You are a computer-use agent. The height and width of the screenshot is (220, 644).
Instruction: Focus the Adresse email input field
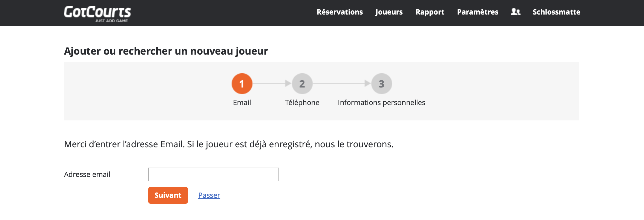point(214,174)
